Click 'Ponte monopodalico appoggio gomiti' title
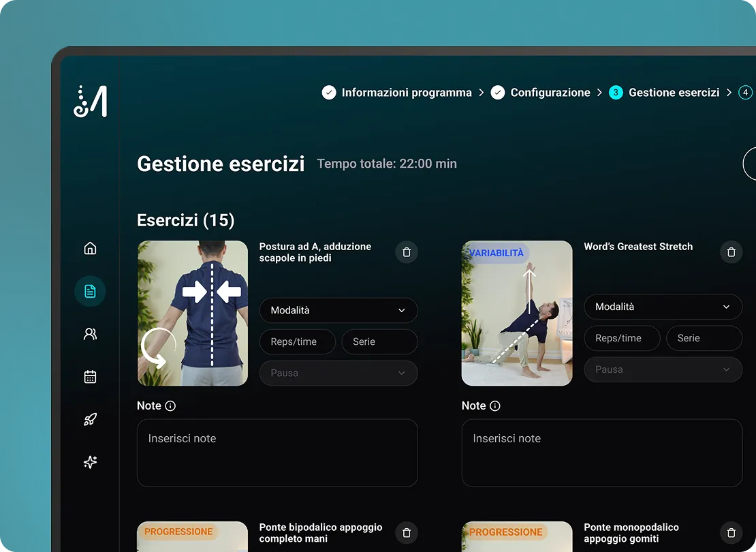The image size is (756, 552). pyautogui.click(x=631, y=533)
